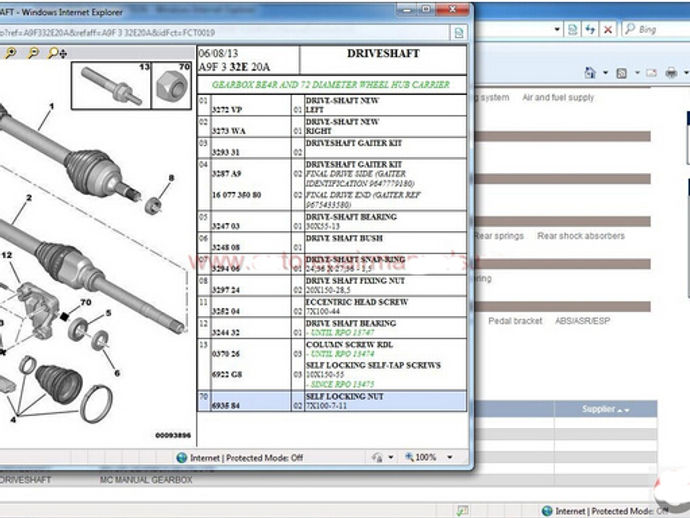
Task: Click the page icon in popup address bar
Action: [x=459, y=33]
